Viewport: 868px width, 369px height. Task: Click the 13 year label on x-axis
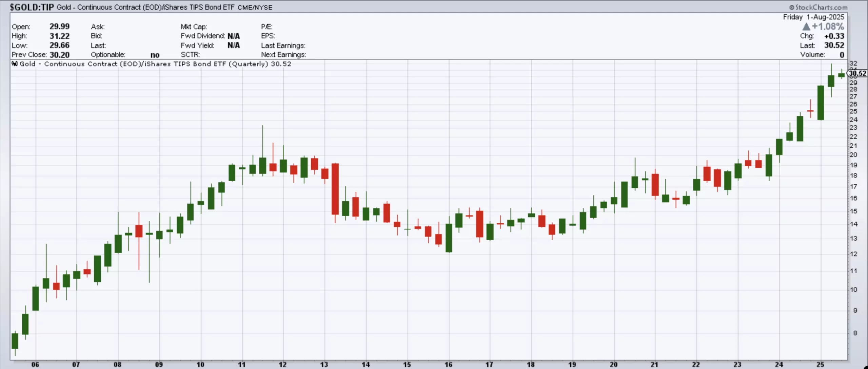[324, 365]
